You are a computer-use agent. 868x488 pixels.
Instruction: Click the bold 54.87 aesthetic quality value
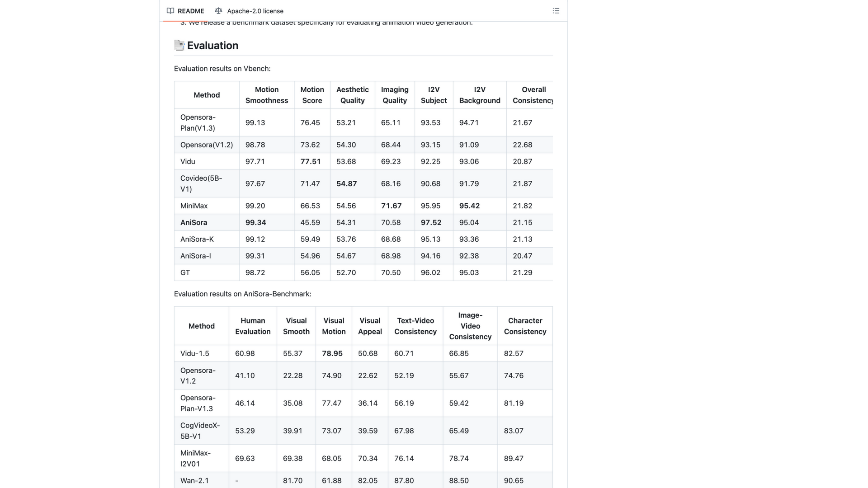[347, 184]
